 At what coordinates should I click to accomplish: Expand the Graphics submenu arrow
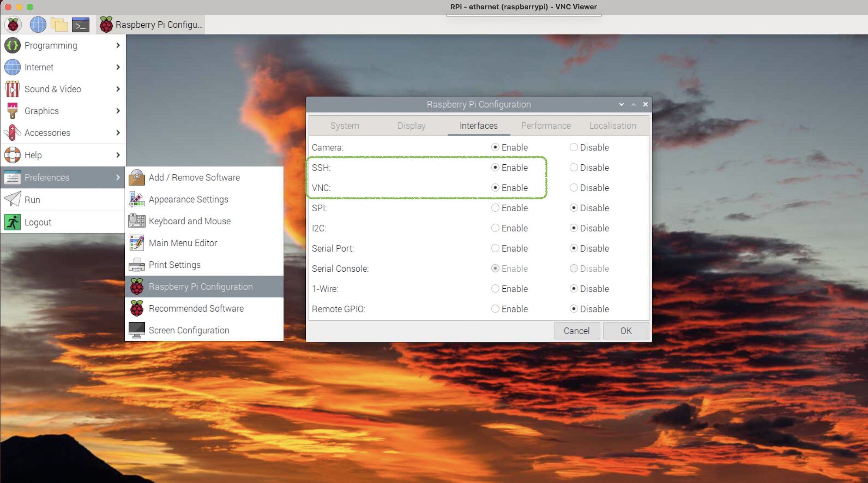(x=118, y=111)
